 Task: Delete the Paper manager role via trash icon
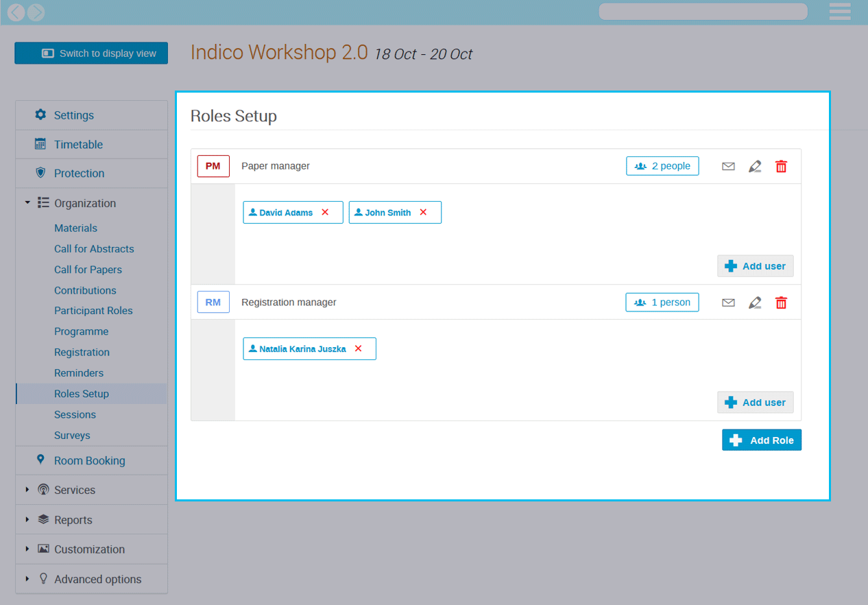tap(781, 165)
